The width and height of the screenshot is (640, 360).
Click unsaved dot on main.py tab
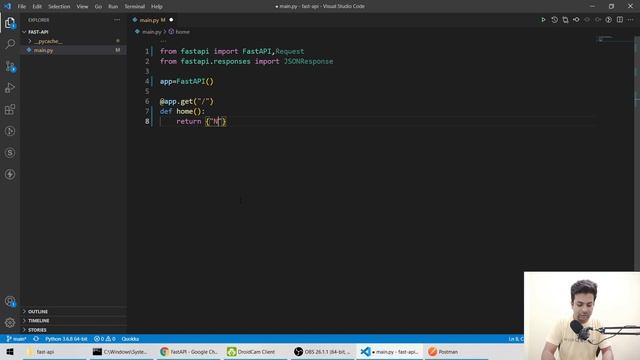pyautogui.click(x=171, y=20)
